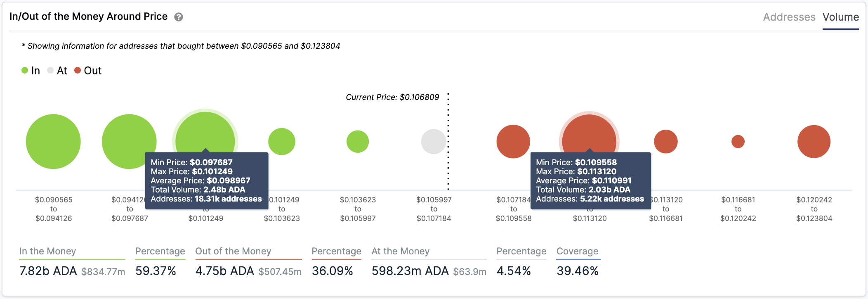Click the note about addresses that bought between prices
This screenshot has height=299, width=868.
click(181, 46)
